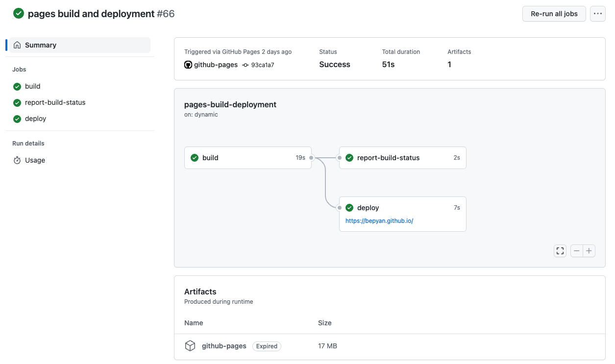Click the fullscreen workflow graph icon
The height and width of the screenshot is (364, 615).
coord(560,251)
